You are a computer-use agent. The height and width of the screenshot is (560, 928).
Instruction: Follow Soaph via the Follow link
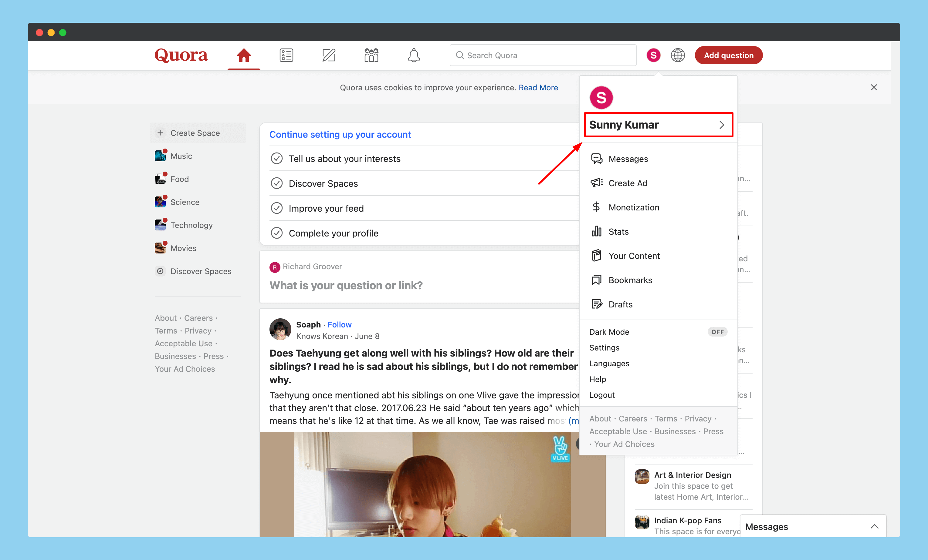tap(339, 324)
